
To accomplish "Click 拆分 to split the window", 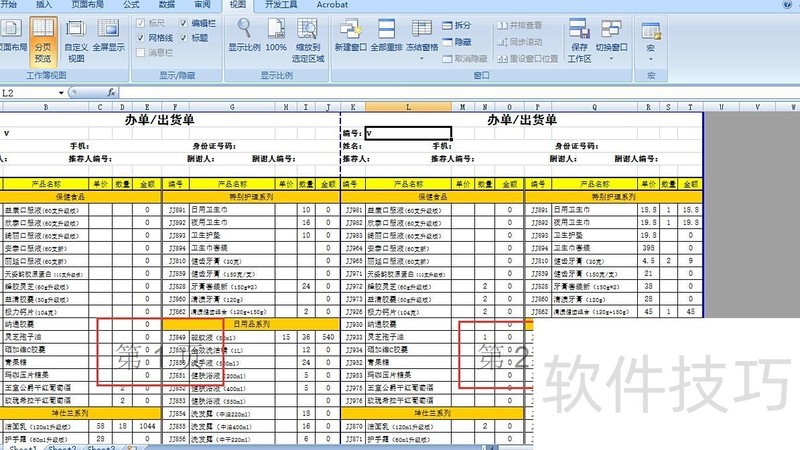I will (457, 25).
